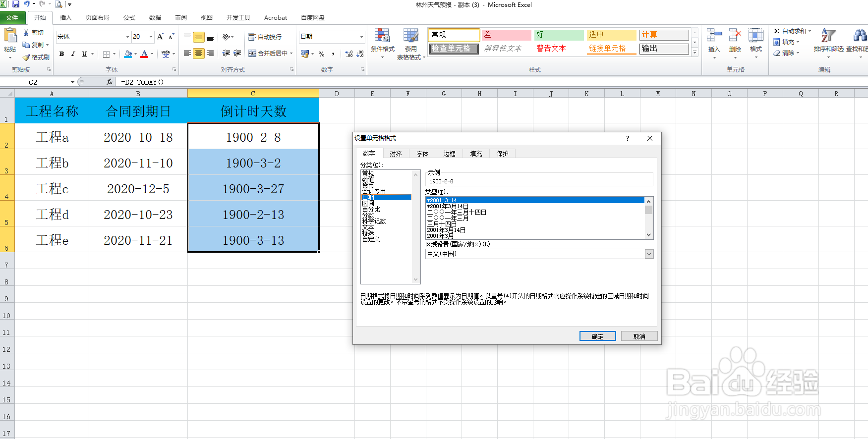Click the Bottom Align icon

tap(210, 37)
